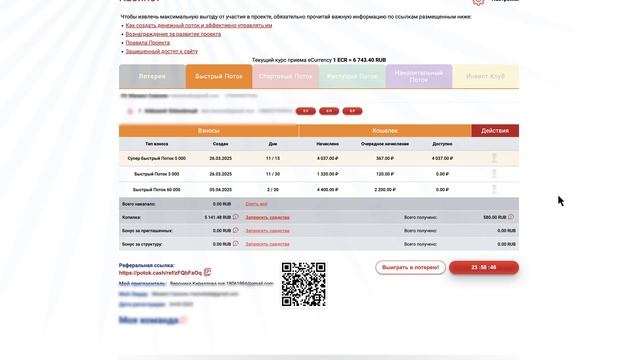Click the Моя команда heading

pos(149,320)
